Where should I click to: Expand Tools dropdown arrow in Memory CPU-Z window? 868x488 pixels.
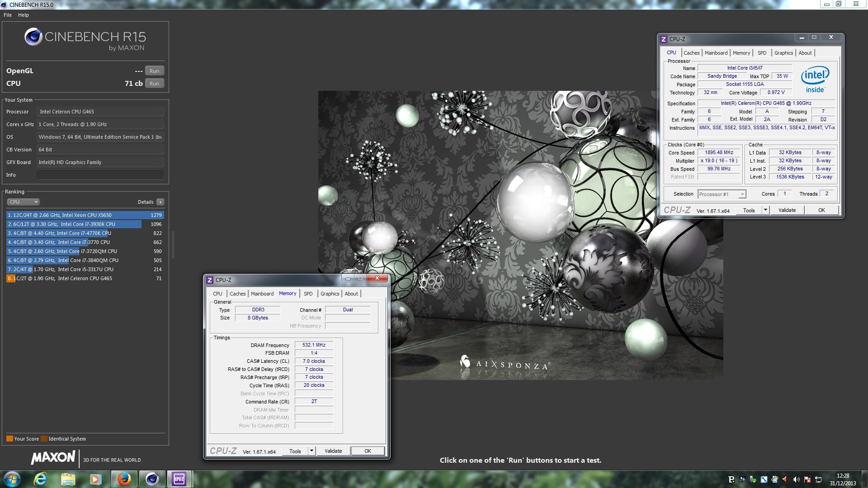coord(311,451)
